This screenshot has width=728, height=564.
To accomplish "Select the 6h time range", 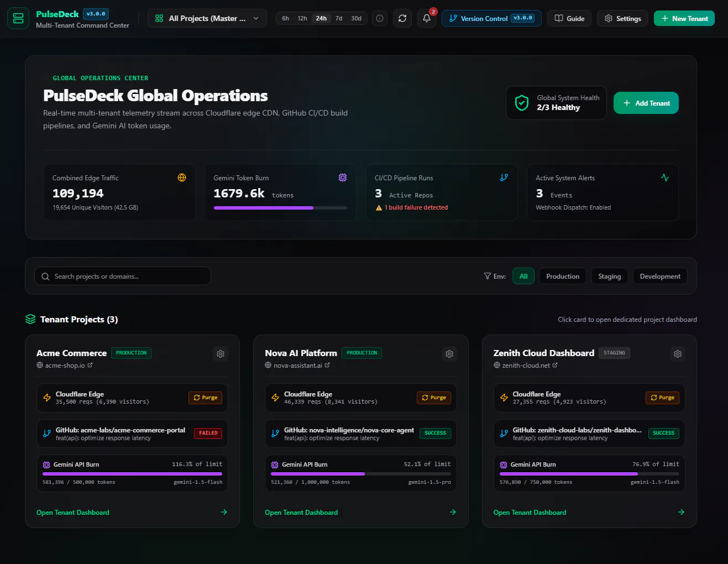I will point(286,18).
